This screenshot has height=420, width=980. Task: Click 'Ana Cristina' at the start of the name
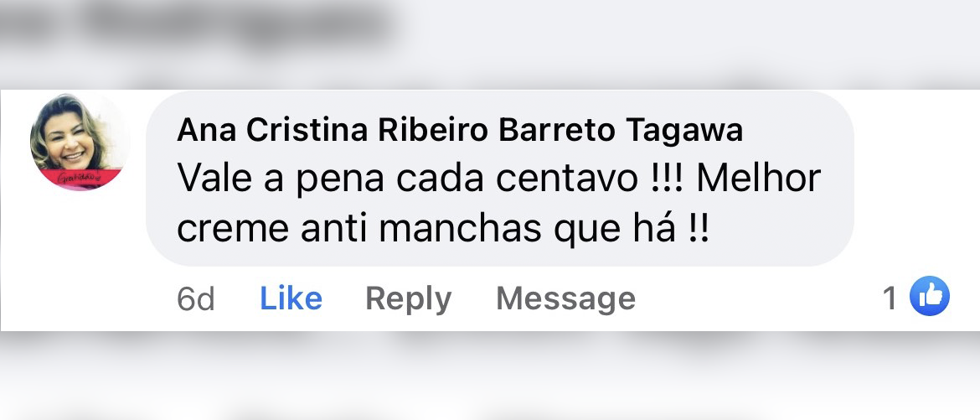point(273,130)
